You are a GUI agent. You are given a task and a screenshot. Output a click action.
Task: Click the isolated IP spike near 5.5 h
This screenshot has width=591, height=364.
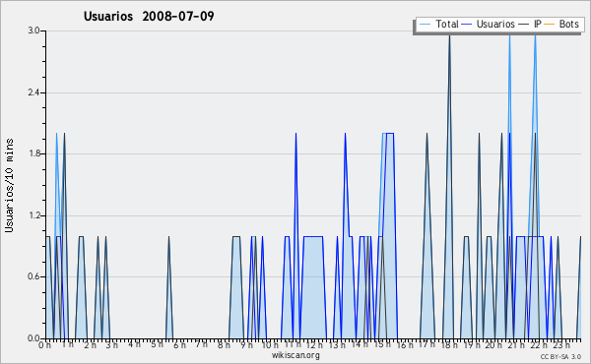[168, 237]
